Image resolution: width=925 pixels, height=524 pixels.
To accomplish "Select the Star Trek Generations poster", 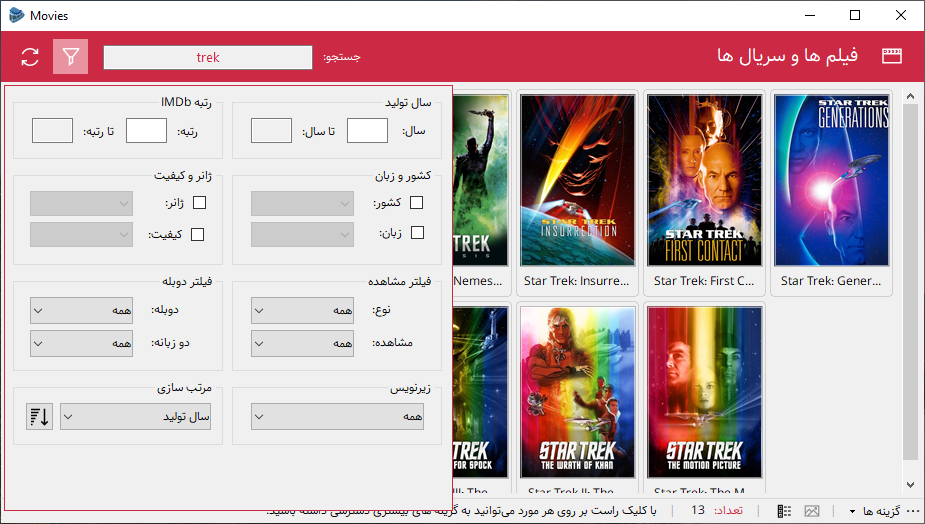I will 832,180.
